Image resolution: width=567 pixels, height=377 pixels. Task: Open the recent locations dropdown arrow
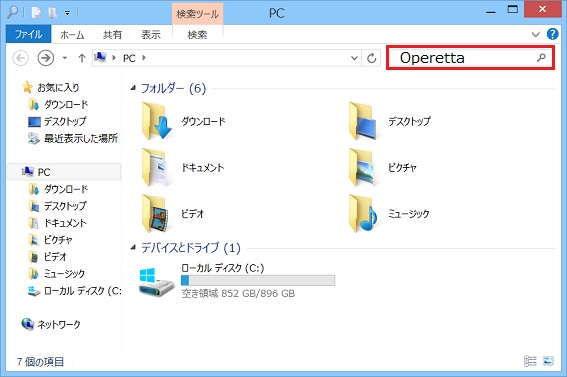(x=65, y=58)
